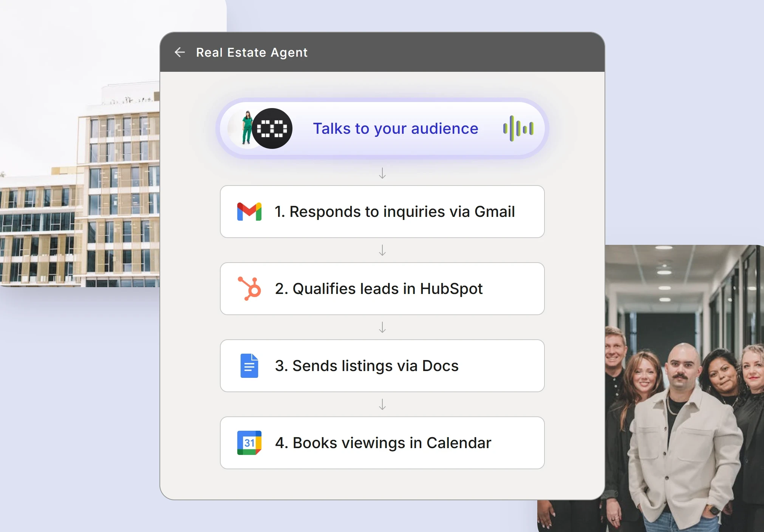Click the black pixel-logo avatar circle
Image resolution: width=764 pixels, height=532 pixels.
(x=272, y=128)
